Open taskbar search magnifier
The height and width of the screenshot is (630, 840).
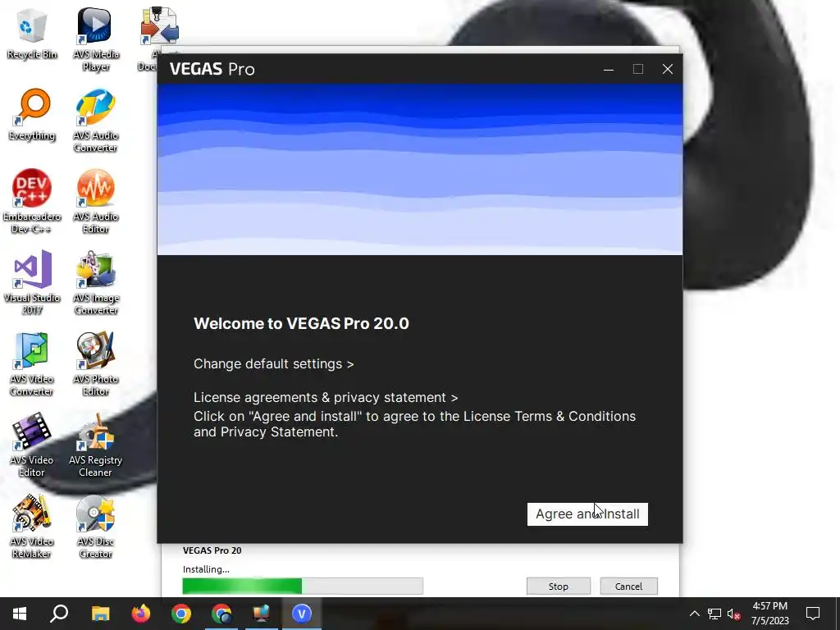59,614
